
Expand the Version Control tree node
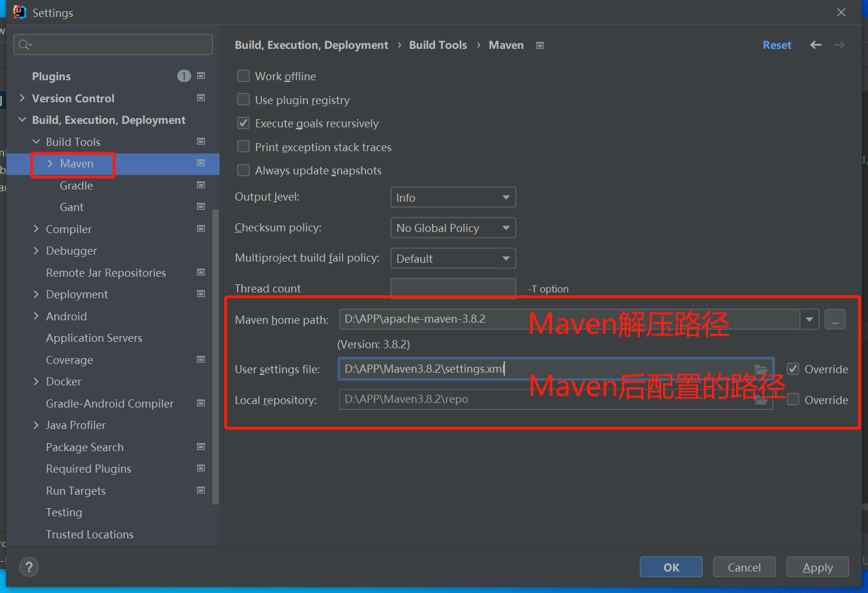22,98
